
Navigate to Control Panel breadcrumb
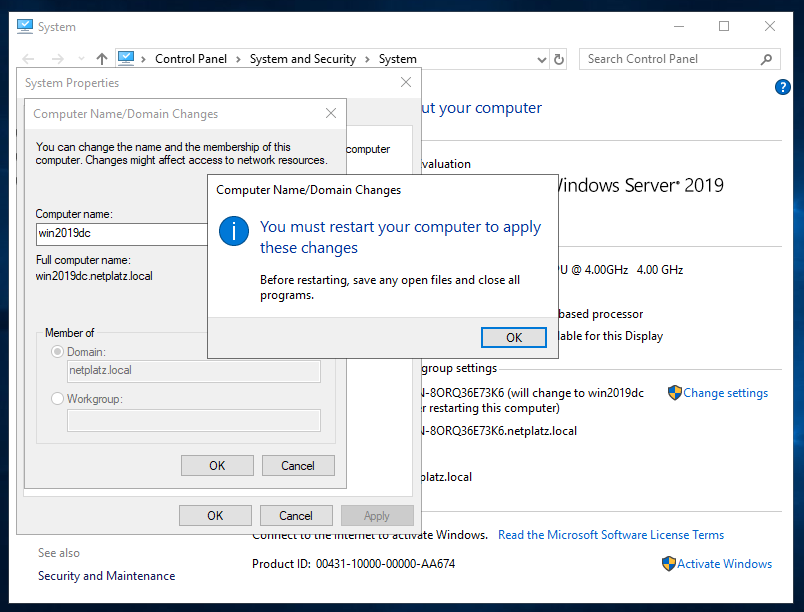click(x=191, y=59)
